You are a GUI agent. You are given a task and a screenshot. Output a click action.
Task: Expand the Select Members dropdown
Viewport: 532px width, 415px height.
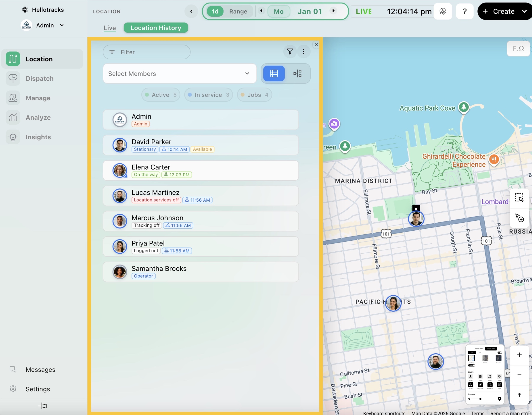pyautogui.click(x=179, y=74)
